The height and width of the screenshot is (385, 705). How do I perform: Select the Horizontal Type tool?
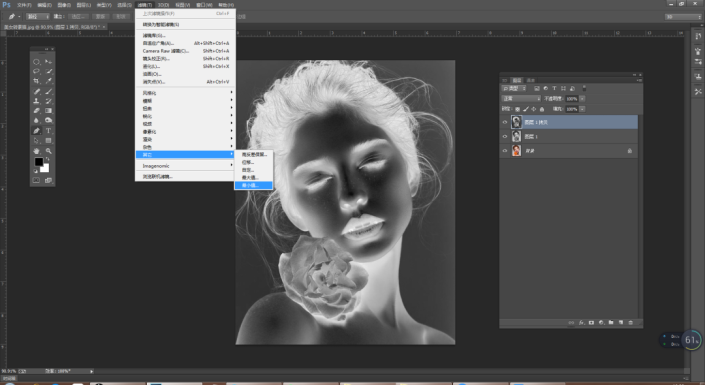49,130
